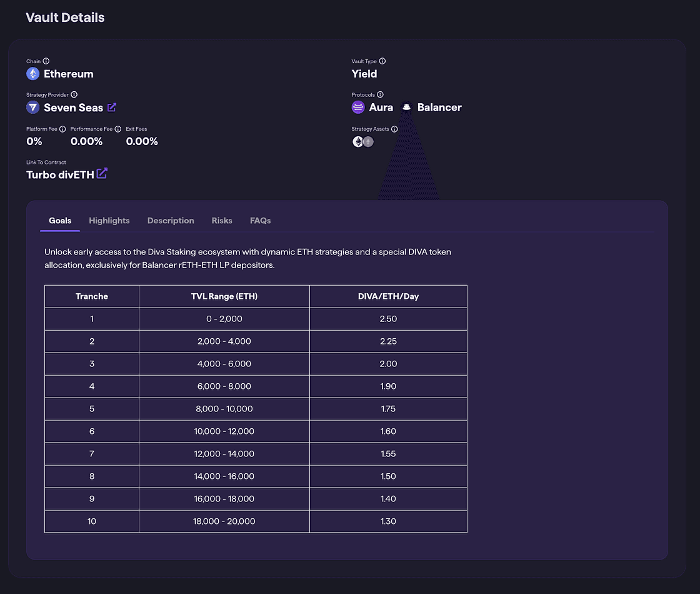Click the 8,000 - 10,000 range cell
This screenshot has height=594, width=700.
[x=224, y=409]
